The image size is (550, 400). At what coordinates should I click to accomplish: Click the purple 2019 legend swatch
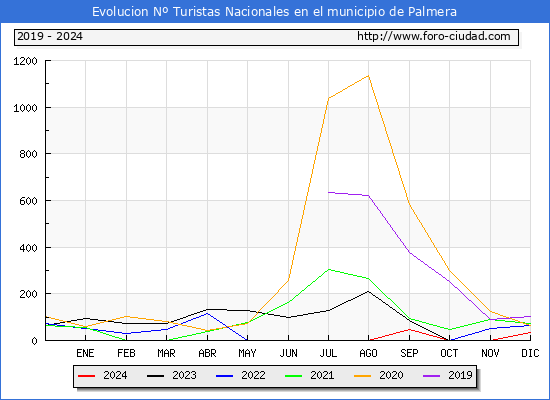click(x=432, y=376)
